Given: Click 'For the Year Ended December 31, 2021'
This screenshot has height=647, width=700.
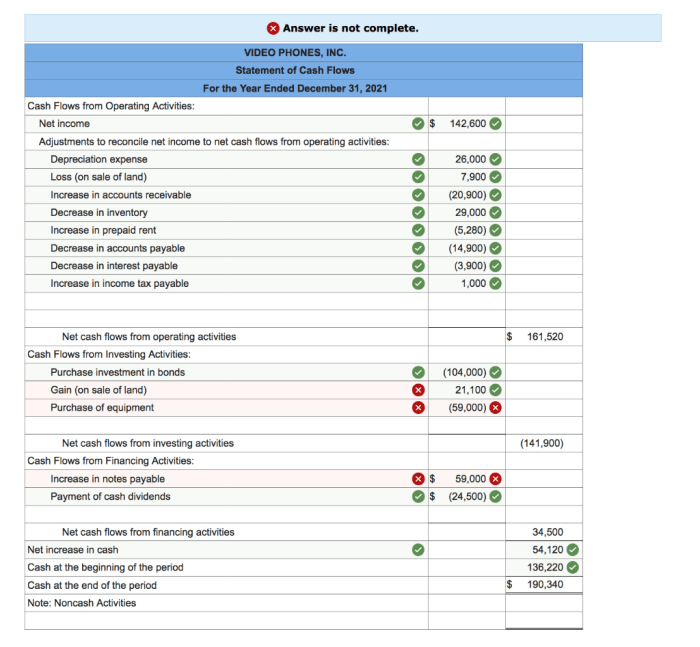Looking at the screenshot, I should pyautogui.click(x=295, y=88).
